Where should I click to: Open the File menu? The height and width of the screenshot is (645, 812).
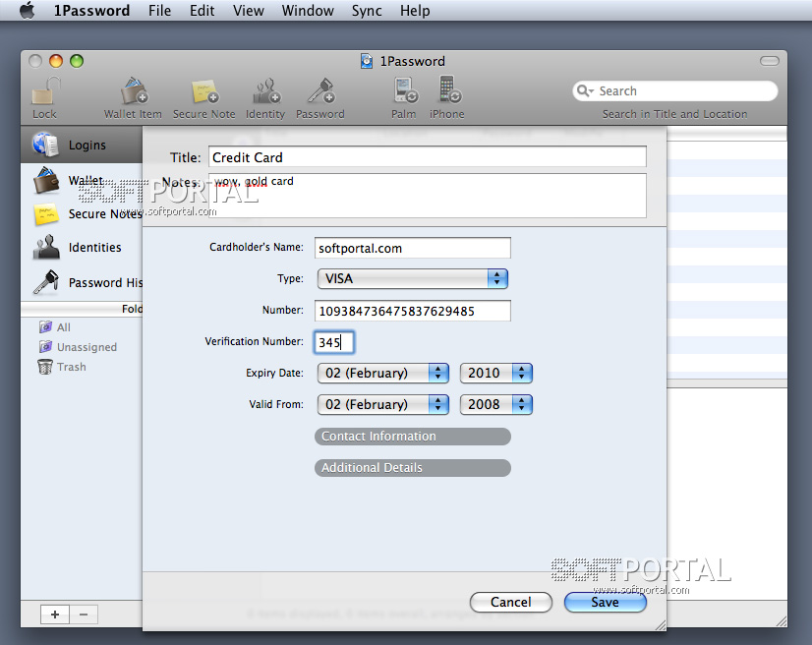tap(159, 11)
